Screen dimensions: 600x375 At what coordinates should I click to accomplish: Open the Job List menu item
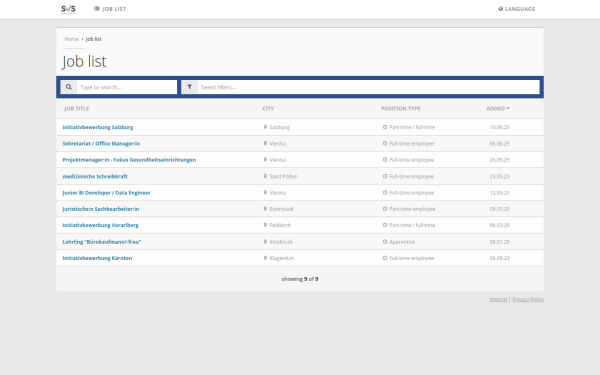point(110,9)
